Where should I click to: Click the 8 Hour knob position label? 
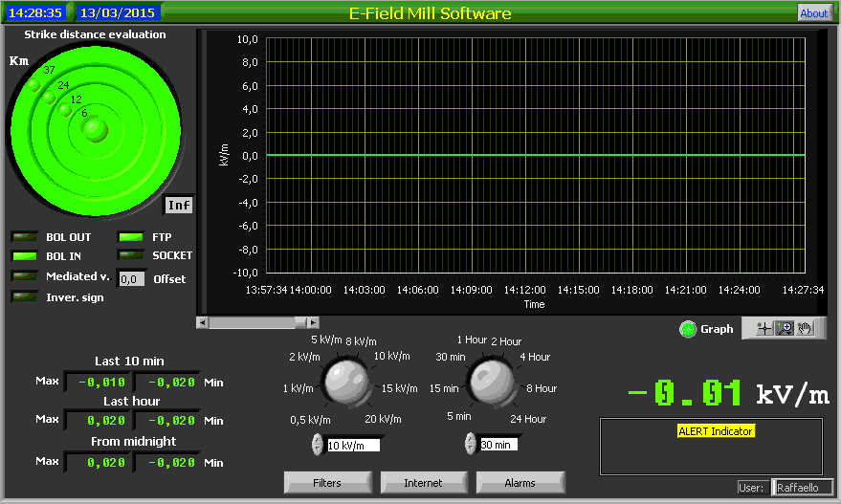tap(542, 388)
